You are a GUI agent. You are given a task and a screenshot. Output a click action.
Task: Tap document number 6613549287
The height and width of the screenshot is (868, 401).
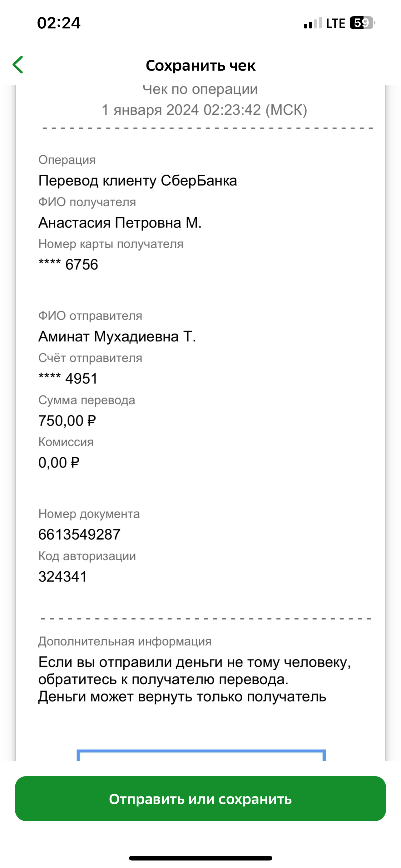tap(79, 534)
